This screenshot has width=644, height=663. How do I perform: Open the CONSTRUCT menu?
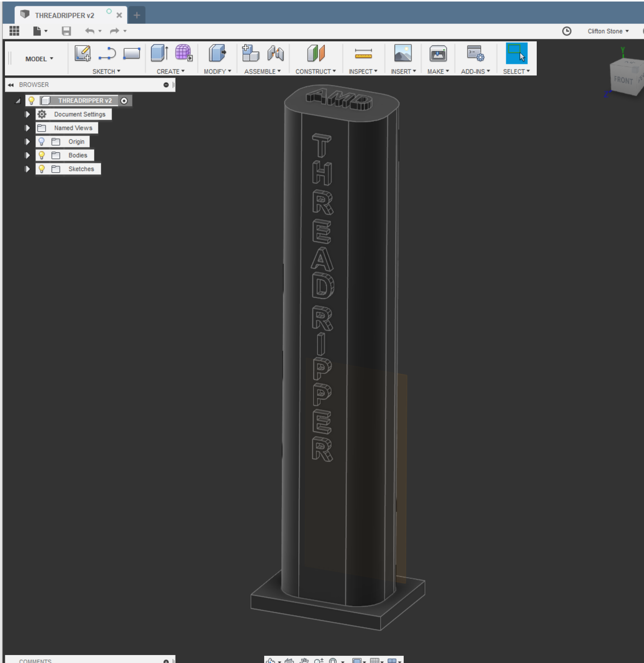(x=316, y=71)
